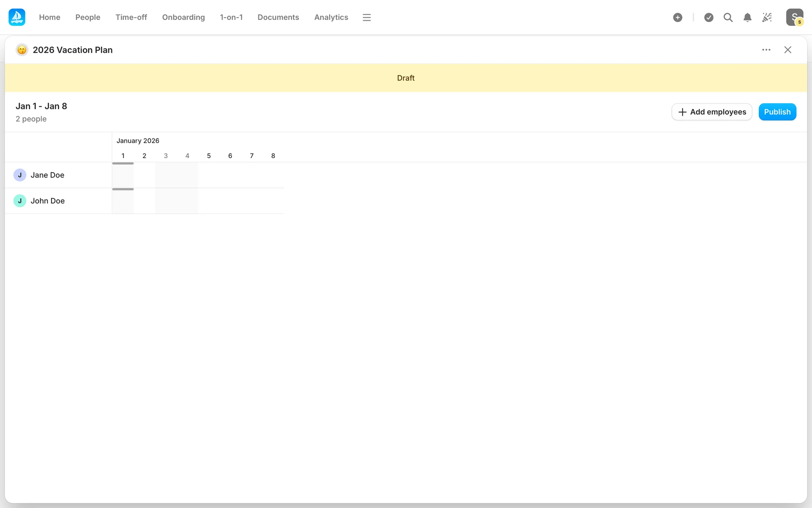
Task: Open search with magnifier icon
Action: tap(728, 17)
